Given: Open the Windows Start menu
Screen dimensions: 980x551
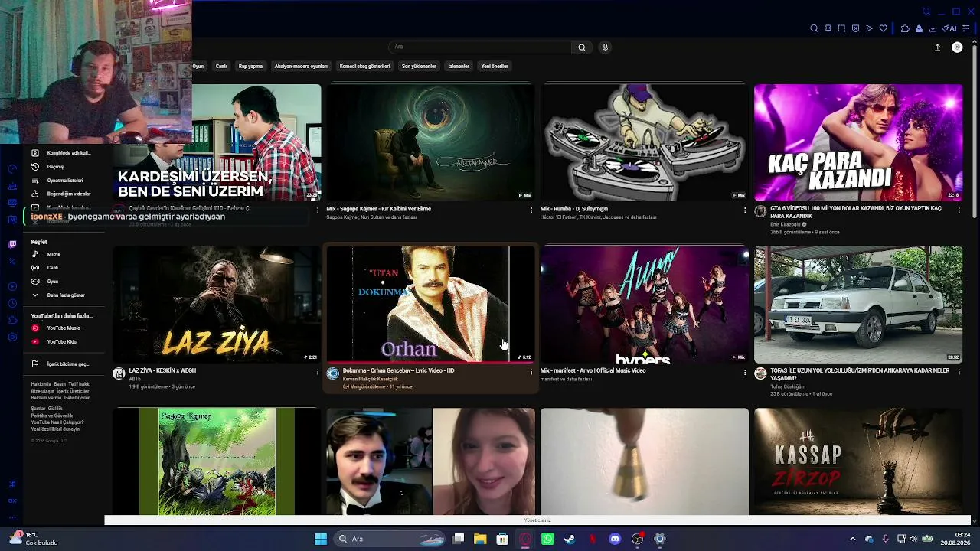Looking at the screenshot, I should (x=321, y=539).
